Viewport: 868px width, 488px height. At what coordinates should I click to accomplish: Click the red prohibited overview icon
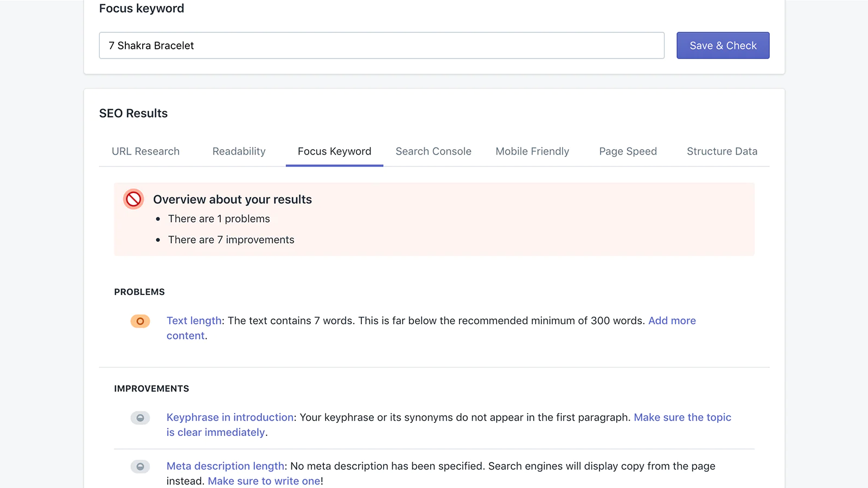coord(133,200)
